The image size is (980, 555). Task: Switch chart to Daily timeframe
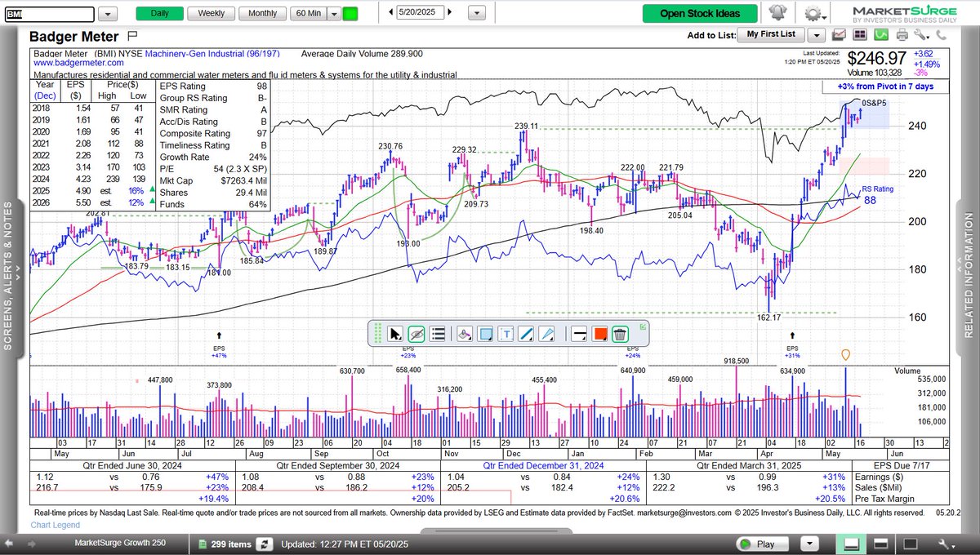coord(160,13)
